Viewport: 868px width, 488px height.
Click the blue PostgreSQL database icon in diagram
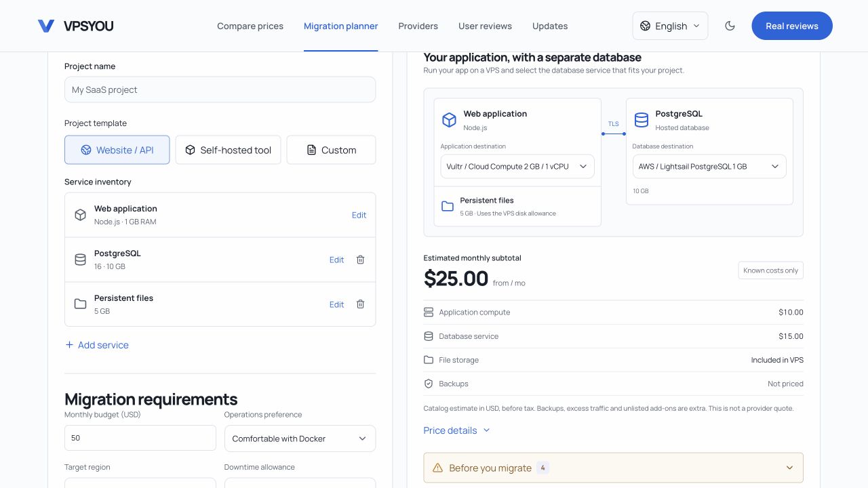click(x=641, y=120)
